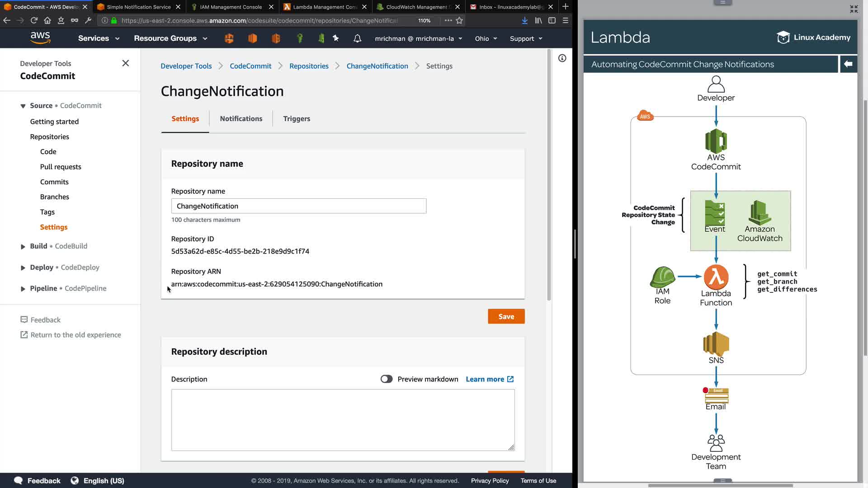This screenshot has height=488, width=868.
Task: Expand the Pipeline CodePipeline section
Action: (x=23, y=289)
